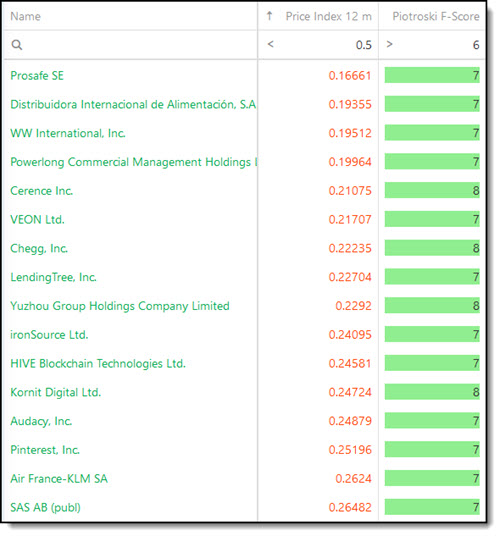Viewport: 500px width, 536px height.
Task: Open the SAS AB (publ) link
Action: (45, 507)
